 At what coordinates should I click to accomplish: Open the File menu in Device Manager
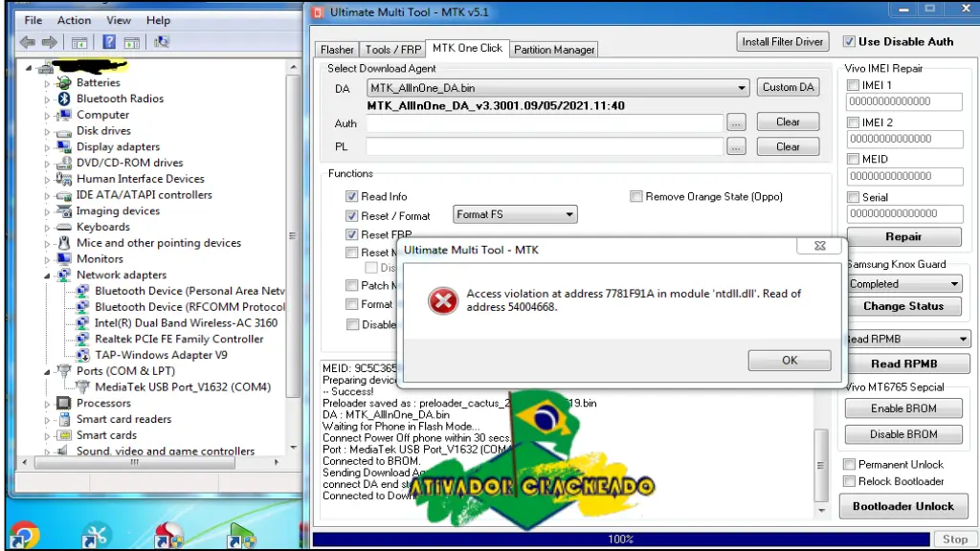click(33, 21)
